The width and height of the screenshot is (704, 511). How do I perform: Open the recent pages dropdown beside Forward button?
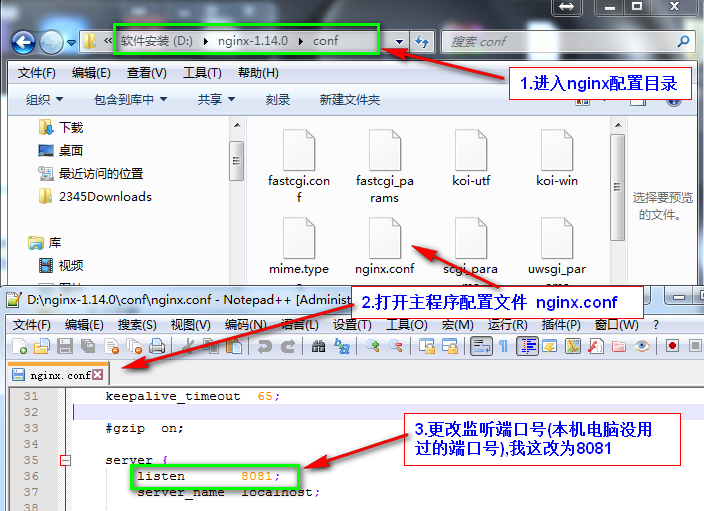pyautogui.click(x=71, y=43)
